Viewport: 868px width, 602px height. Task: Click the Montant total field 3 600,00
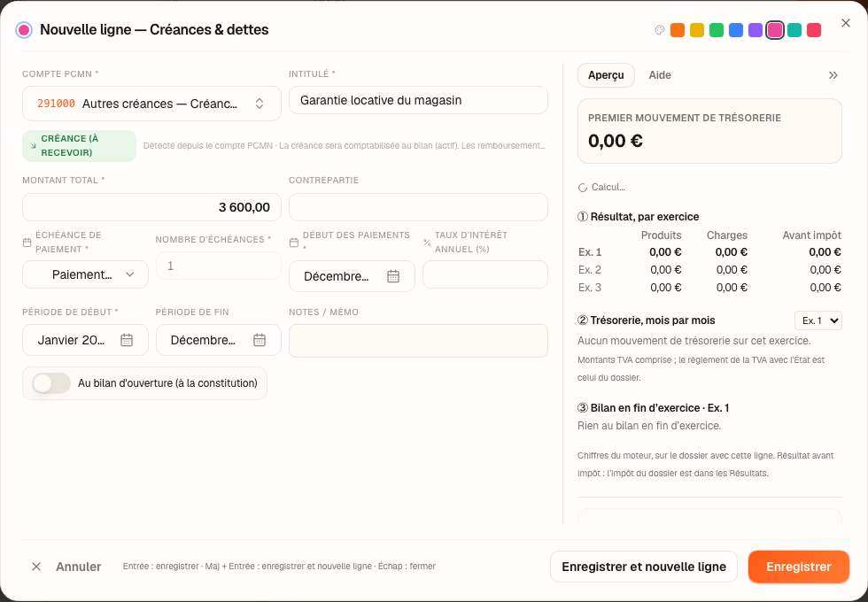pos(151,207)
